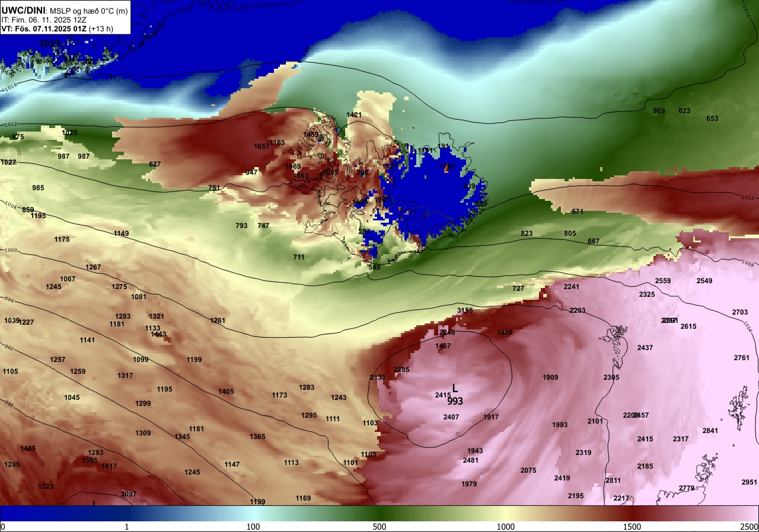The image size is (759, 532).
Task: Click the 2761 height value
Action: (x=742, y=358)
